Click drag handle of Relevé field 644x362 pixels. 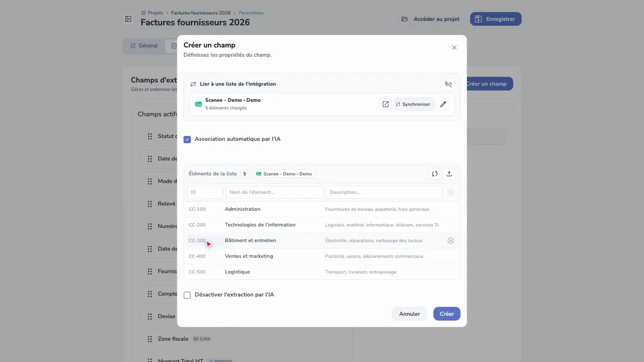coord(150,204)
